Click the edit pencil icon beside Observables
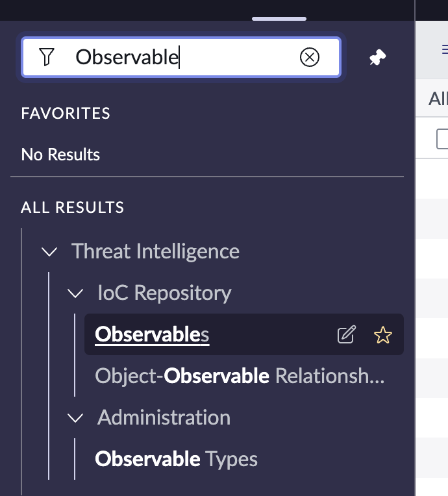 coord(347,334)
